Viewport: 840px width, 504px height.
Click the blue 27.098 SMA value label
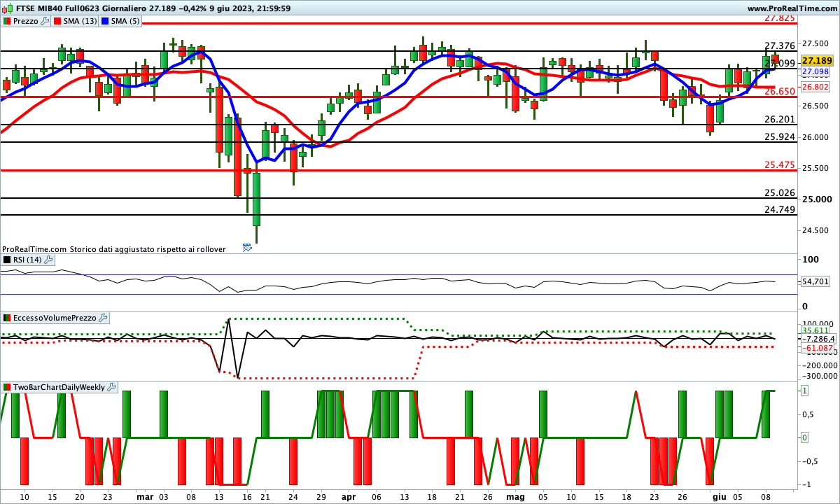[x=815, y=72]
